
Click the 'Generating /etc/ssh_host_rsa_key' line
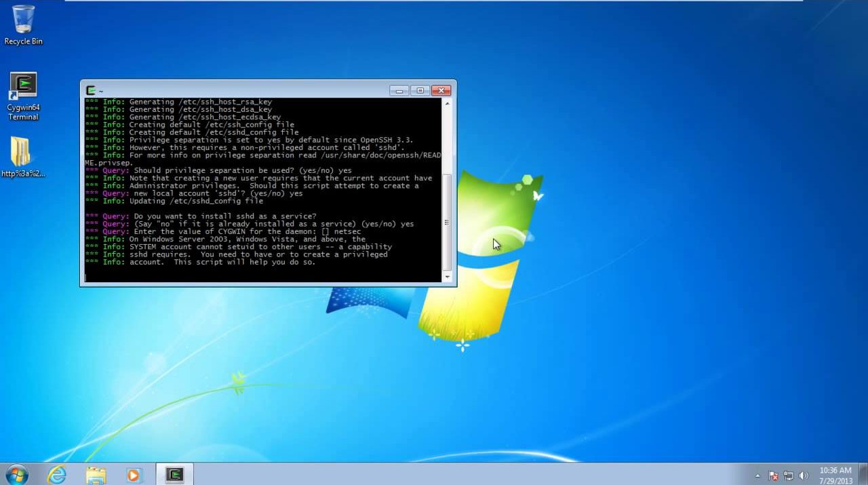[178, 102]
